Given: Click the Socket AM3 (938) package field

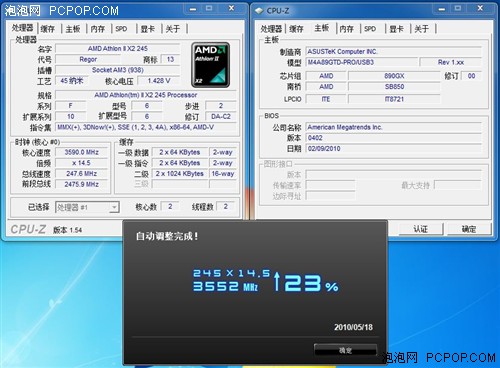Looking at the screenshot, I should pyautogui.click(x=117, y=70).
